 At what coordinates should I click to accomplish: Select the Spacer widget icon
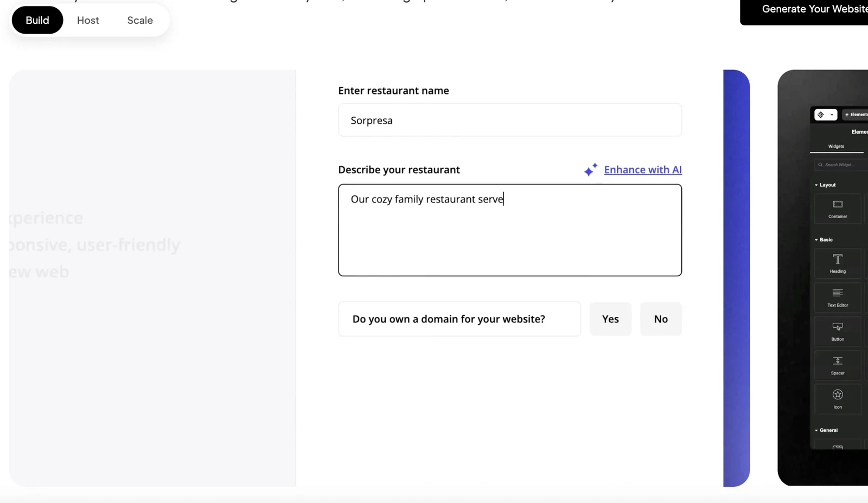(x=838, y=361)
